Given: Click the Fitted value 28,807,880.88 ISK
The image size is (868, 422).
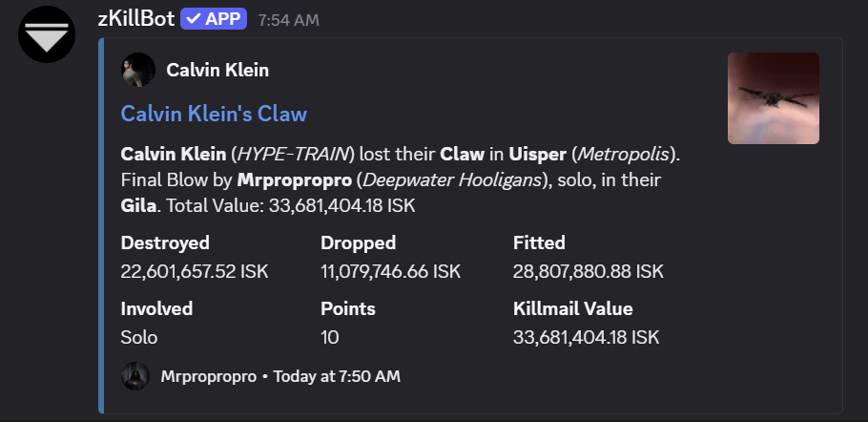Looking at the screenshot, I should 588,271.
